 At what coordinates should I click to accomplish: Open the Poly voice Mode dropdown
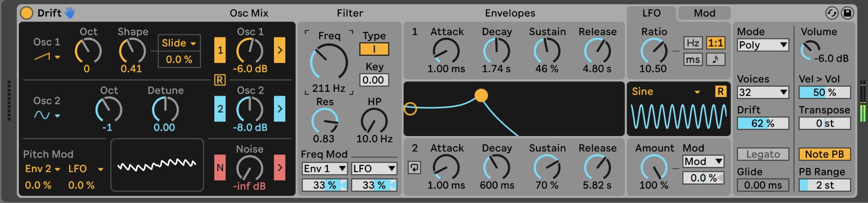(763, 45)
